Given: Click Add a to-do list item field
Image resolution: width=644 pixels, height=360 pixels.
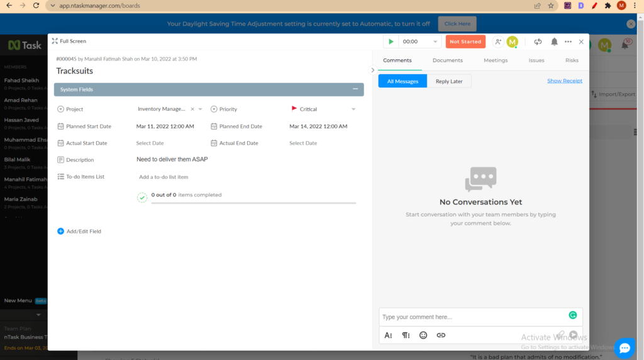Looking at the screenshot, I should [x=164, y=177].
